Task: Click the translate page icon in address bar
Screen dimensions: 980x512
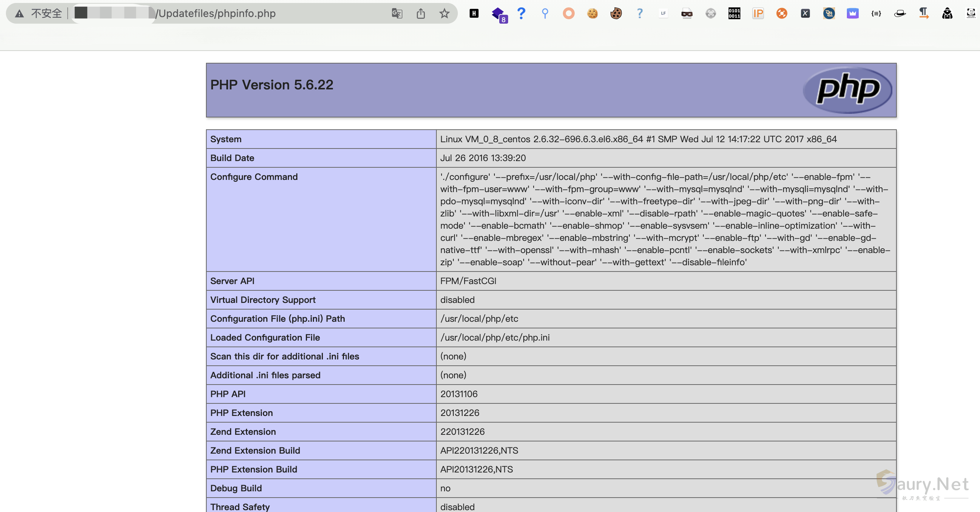Action: tap(397, 13)
